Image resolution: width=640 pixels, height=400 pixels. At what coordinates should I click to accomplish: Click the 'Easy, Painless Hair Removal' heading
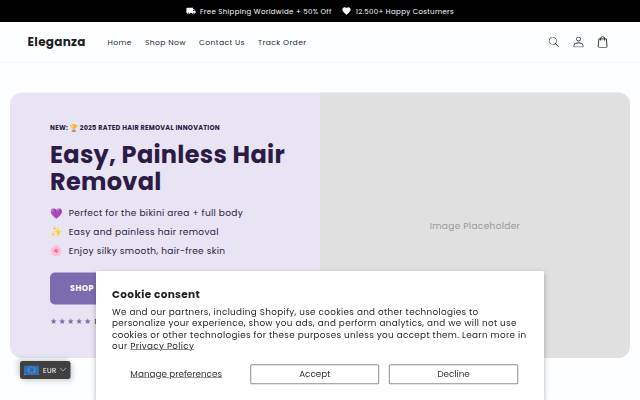(x=167, y=168)
